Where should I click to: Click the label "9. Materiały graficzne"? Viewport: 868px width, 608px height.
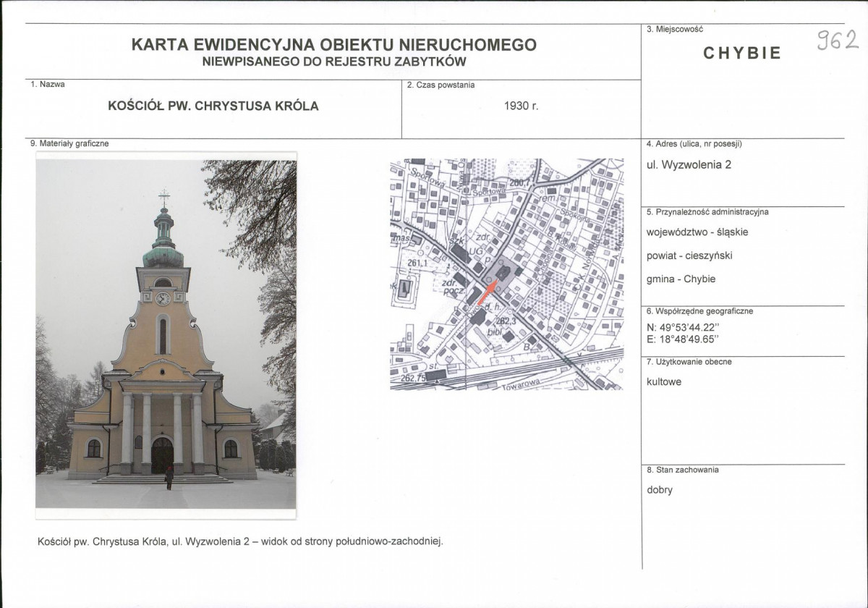69,143
